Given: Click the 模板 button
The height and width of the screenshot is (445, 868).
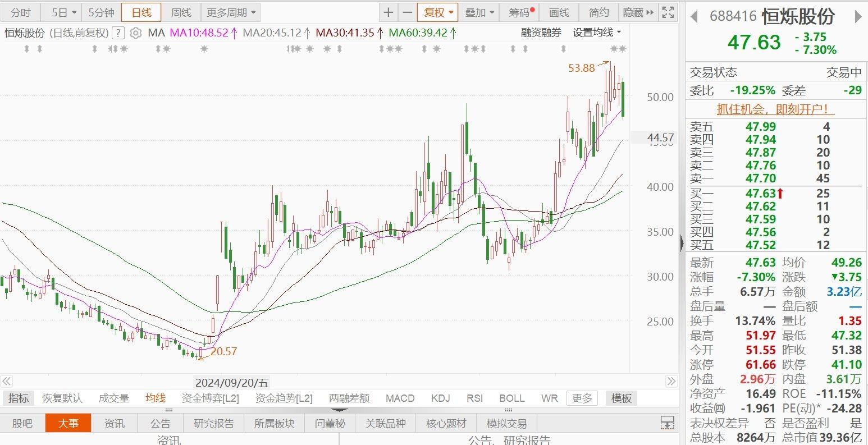Looking at the screenshot, I should [622, 398].
